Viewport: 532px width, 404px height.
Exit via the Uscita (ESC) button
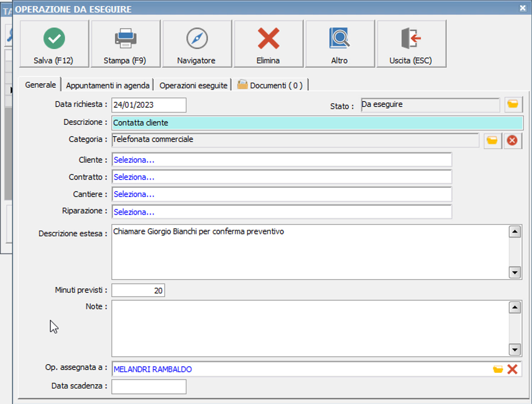pyautogui.click(x=411, y=44)
